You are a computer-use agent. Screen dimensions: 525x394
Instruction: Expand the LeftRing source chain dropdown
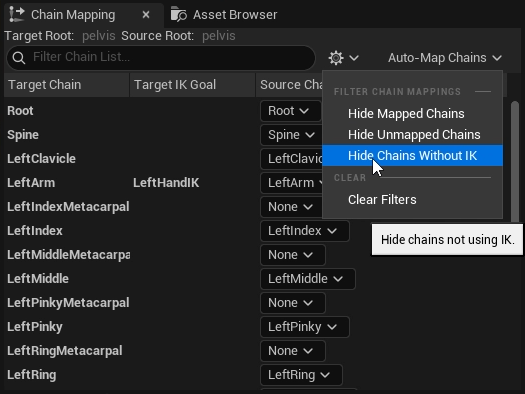pos(301,375)
